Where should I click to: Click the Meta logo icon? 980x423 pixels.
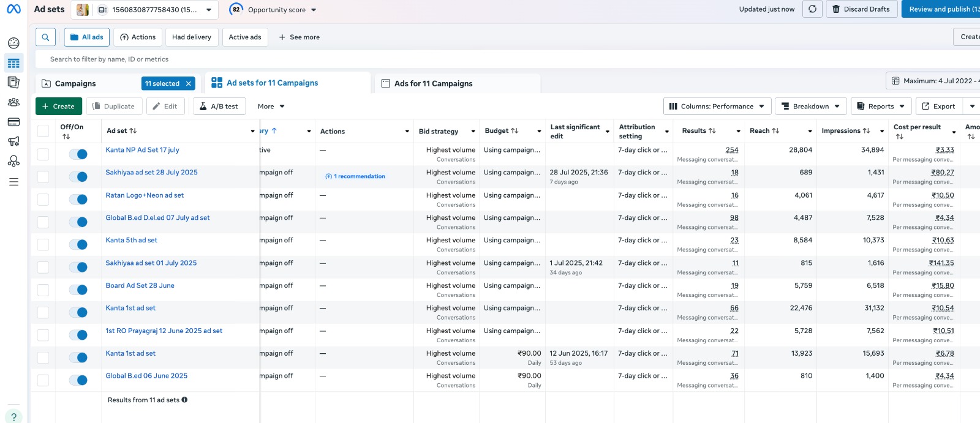(13, 9)
